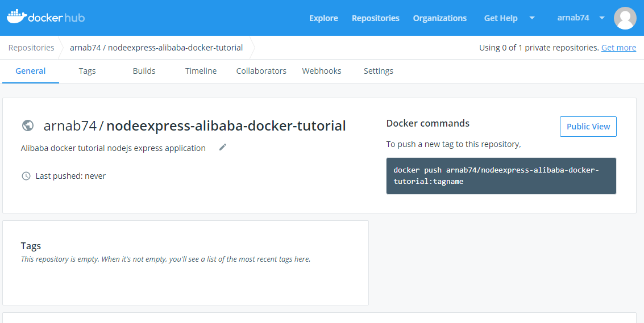The image size is (644, 323).
Task: Open Organizations from the top bar
Action: click(439, 18)
